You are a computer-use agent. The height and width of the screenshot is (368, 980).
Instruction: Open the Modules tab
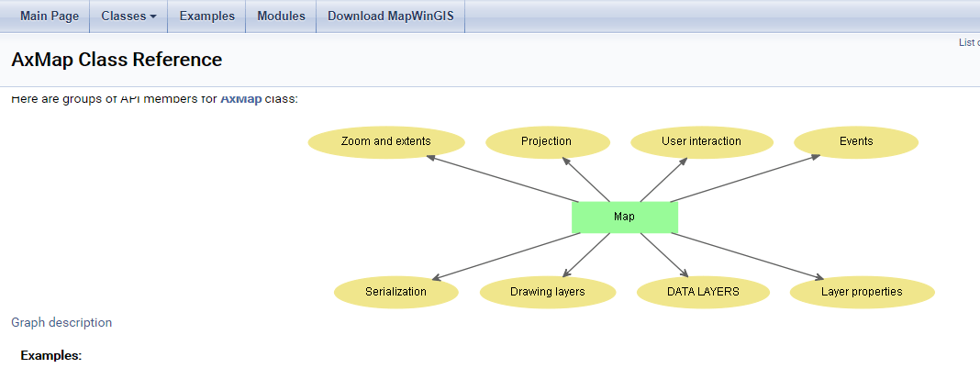(x=282, y=17)
